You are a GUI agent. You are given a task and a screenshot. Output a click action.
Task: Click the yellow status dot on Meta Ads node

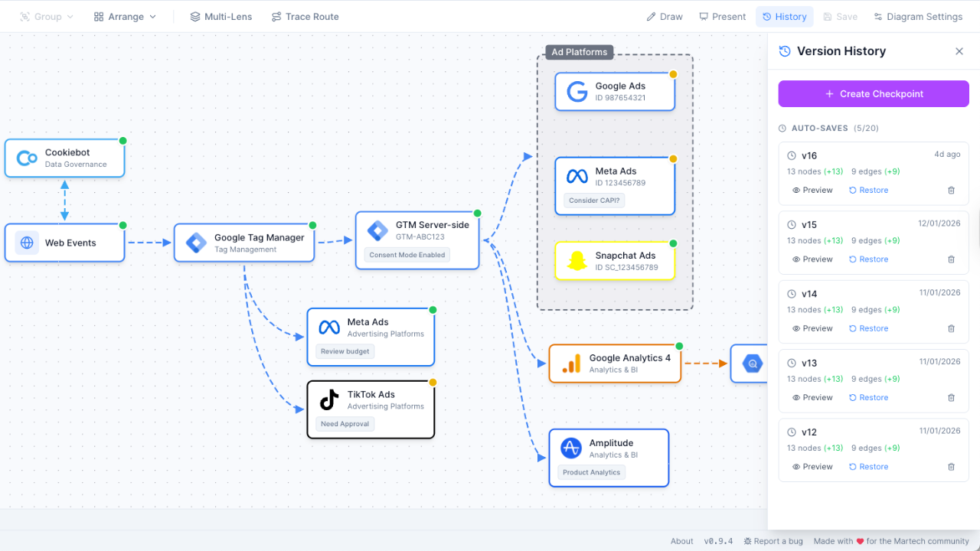click(673, 159)
